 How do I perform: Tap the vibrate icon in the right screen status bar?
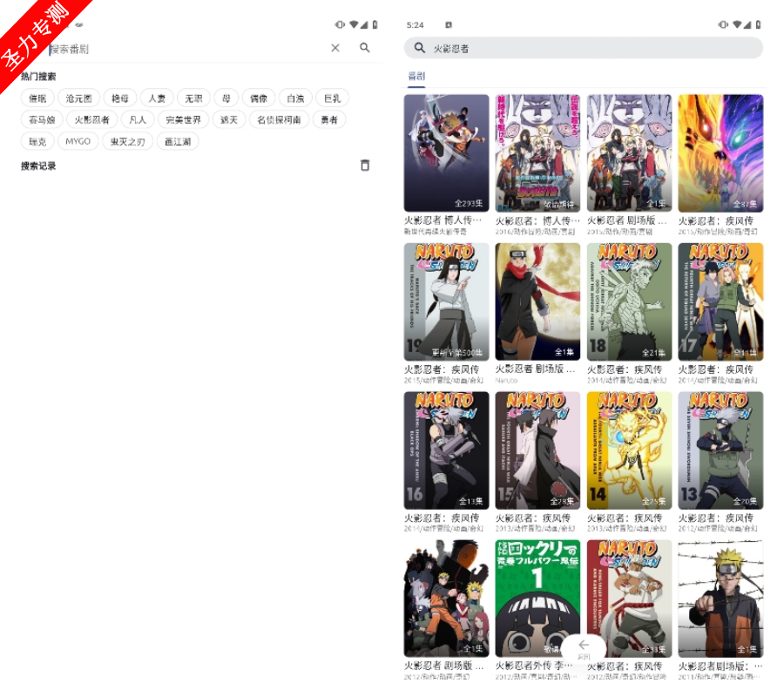point(723,24)
